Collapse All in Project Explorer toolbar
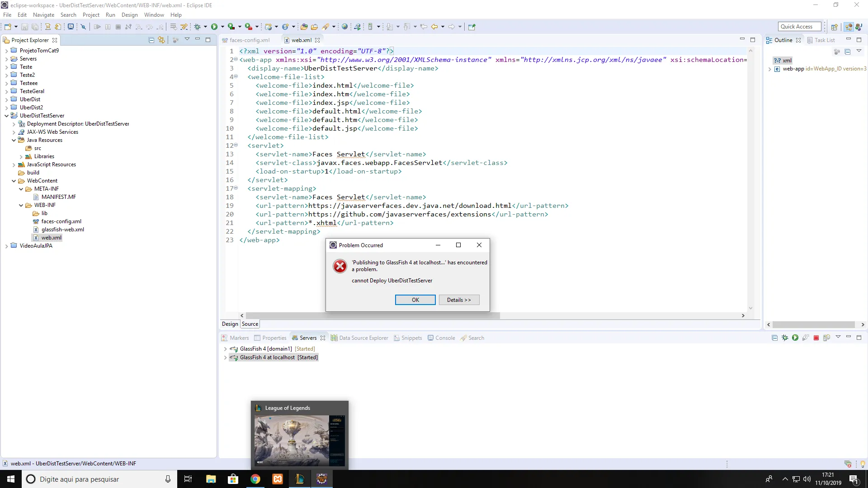Viewport: 868px width, 488px height. tap(151, 40)
